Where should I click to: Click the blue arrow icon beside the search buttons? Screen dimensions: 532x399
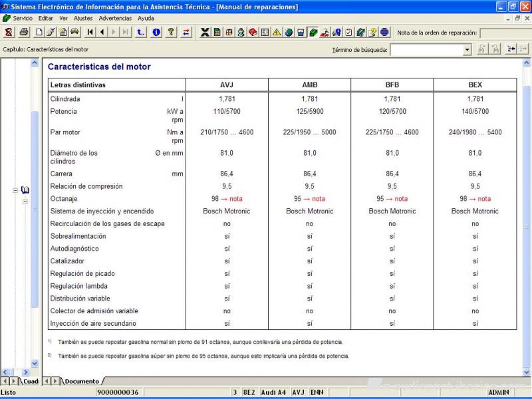(511, 49)
